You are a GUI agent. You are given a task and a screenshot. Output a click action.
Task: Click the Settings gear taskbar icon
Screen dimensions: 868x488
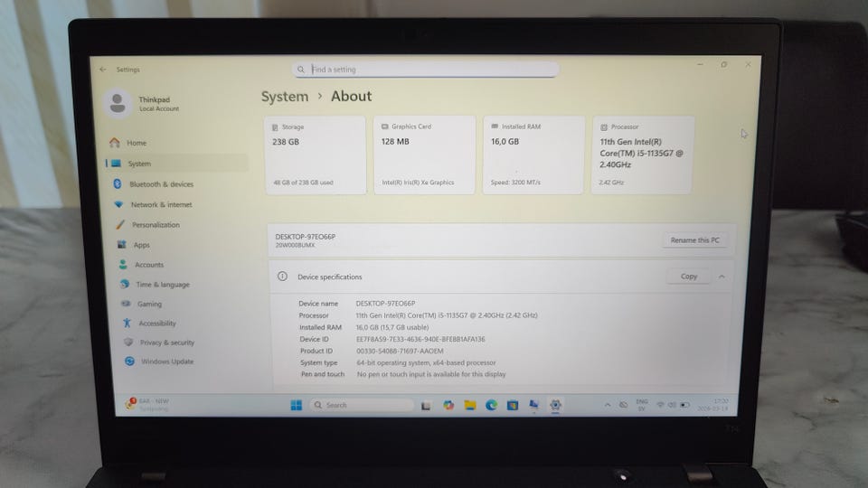pos(555,405)
